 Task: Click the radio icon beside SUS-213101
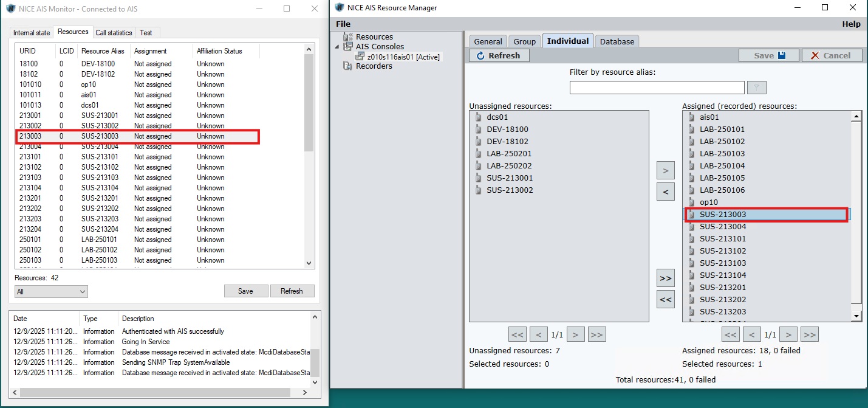click(691, 239)
